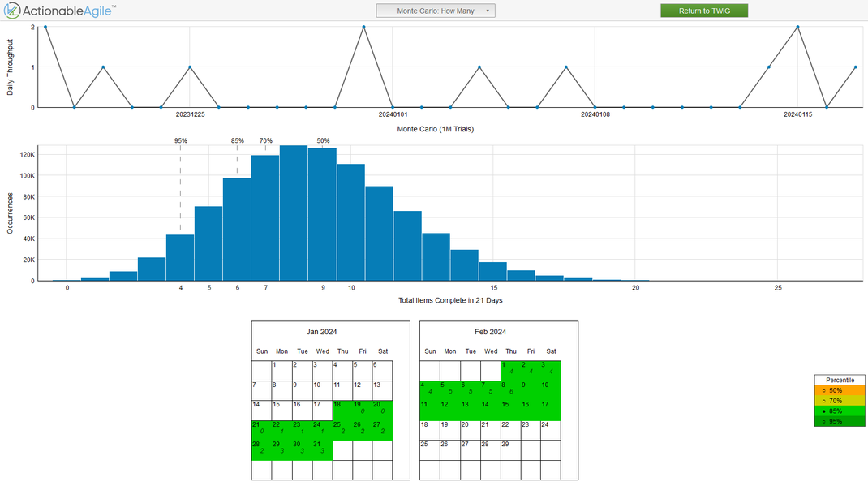This screenshot has height=486, width=868.
Task: Expand the Percentile legend panel
Action: click(x=840, y=380)
